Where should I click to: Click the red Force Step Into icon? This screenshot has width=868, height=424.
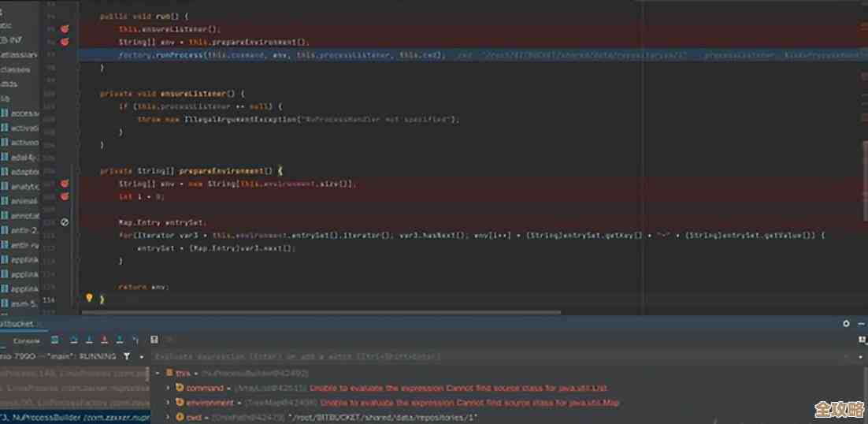click(x=102, y=340)
